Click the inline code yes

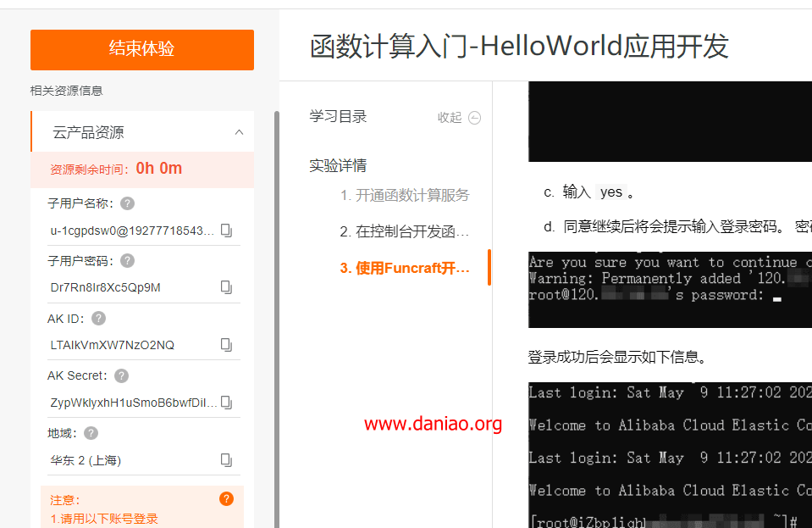click(611, 192)
